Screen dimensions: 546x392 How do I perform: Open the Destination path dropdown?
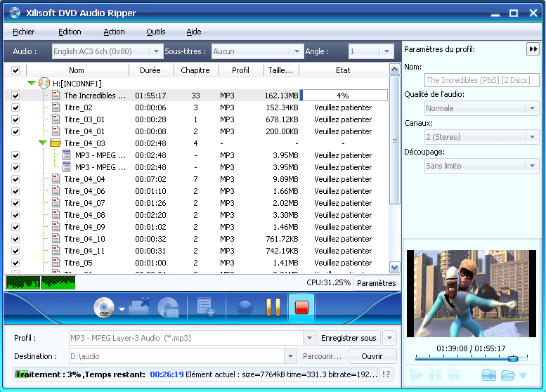(290, 356)
